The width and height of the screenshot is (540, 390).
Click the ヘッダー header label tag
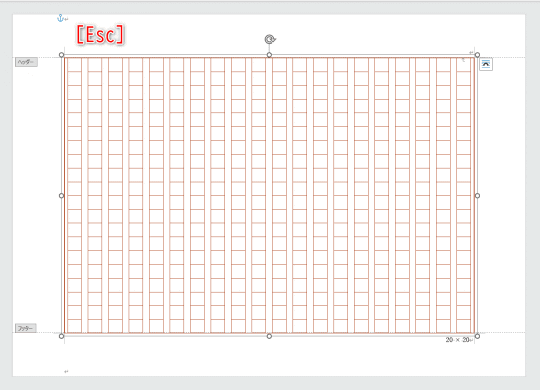tap(26, 62)
